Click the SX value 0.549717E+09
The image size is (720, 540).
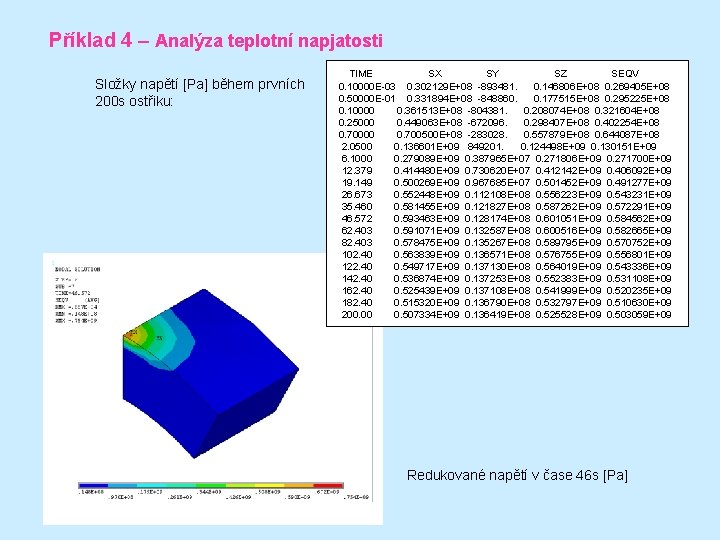point(426,266)
